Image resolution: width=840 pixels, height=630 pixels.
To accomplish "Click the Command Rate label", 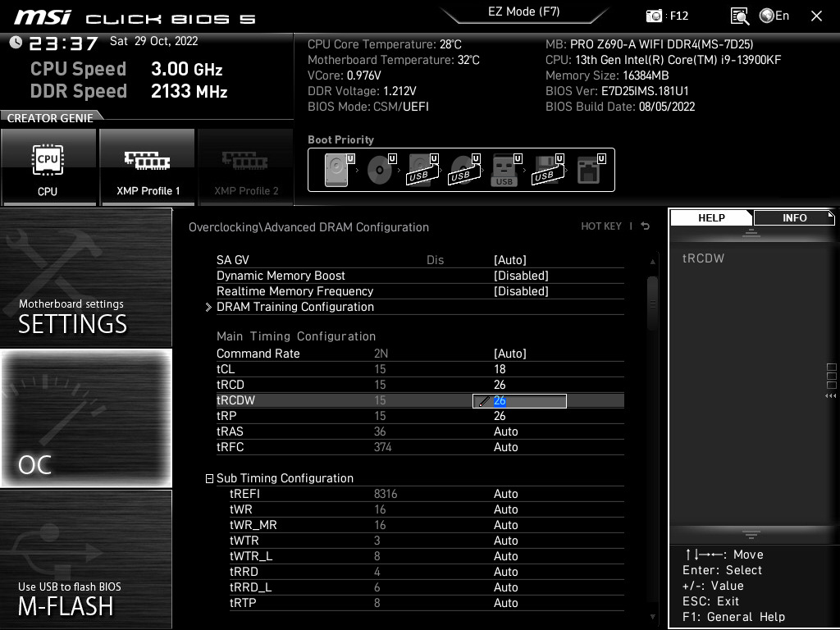I will point(258,354).
